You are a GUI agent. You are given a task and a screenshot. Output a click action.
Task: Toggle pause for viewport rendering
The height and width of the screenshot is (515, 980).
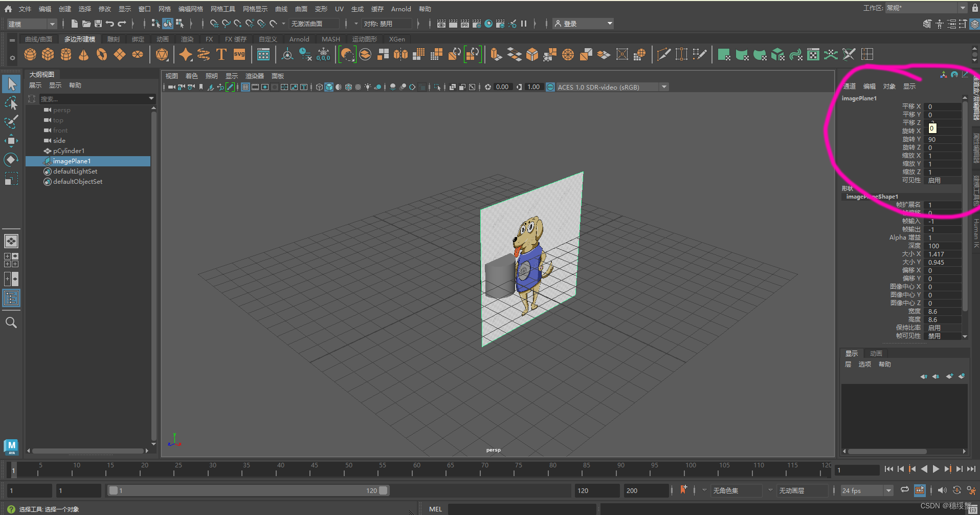[x=524, y=24]
